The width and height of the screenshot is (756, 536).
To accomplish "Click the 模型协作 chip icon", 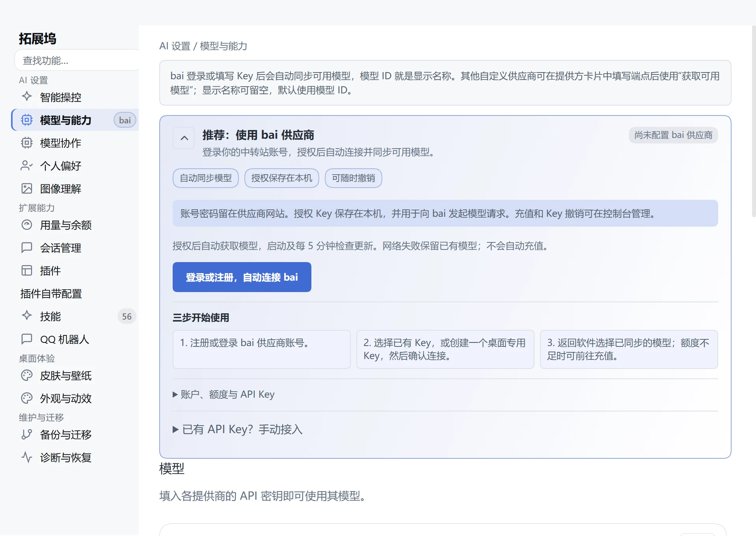I will click(27, 143).
